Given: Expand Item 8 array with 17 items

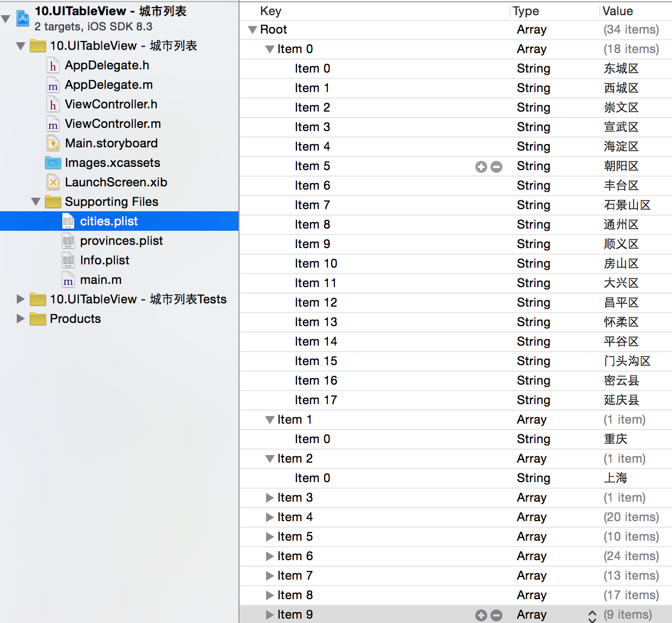Looking at the screenshot, I should tap(270, 595).
